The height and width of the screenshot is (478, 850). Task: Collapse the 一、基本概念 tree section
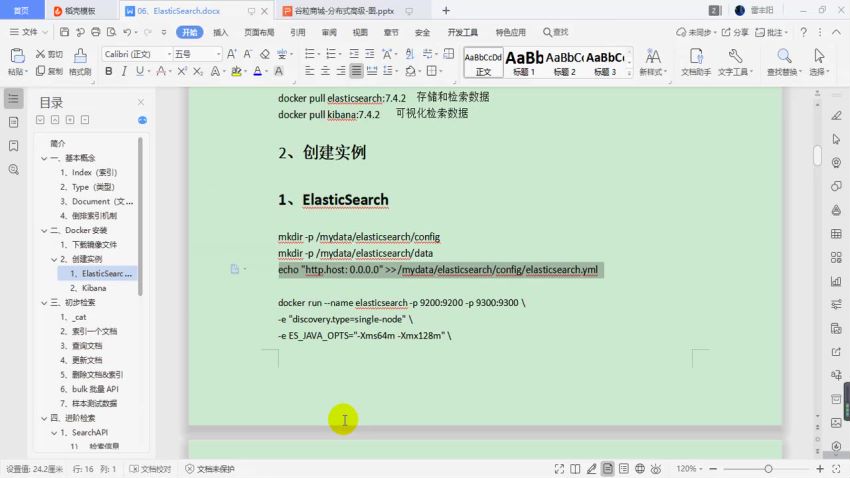44,158
